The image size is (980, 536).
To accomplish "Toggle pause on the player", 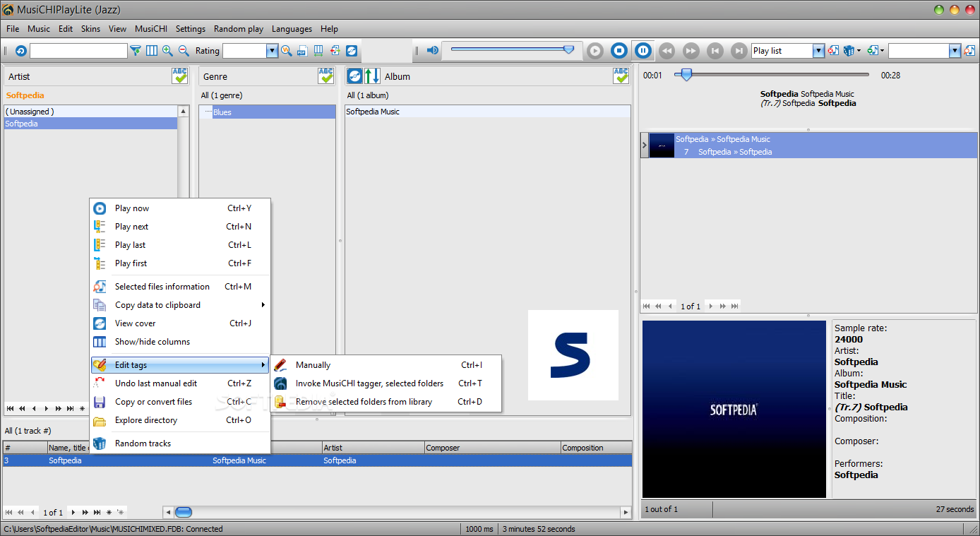I will click(643, 51).
